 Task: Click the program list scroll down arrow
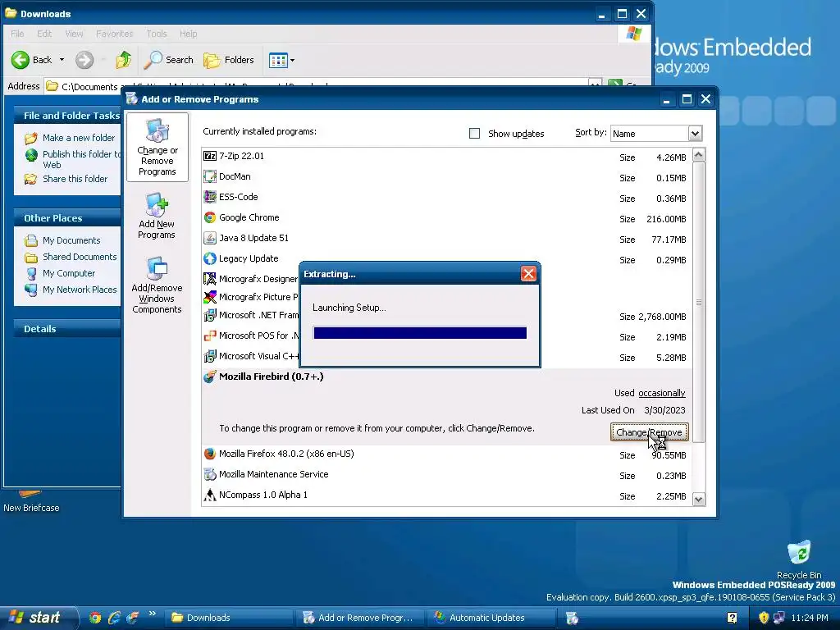698,500
